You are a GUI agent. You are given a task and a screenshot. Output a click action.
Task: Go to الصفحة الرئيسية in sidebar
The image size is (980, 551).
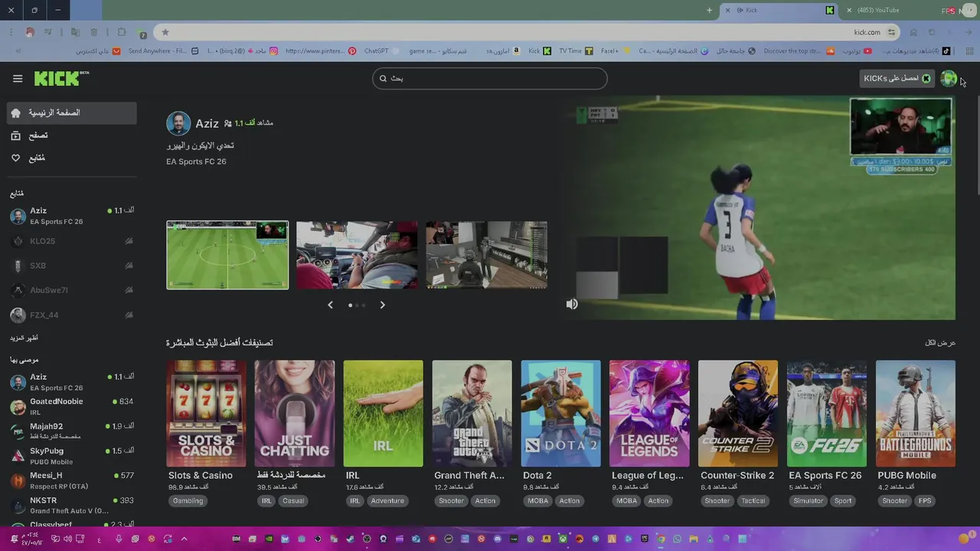(x=72, y=112)
